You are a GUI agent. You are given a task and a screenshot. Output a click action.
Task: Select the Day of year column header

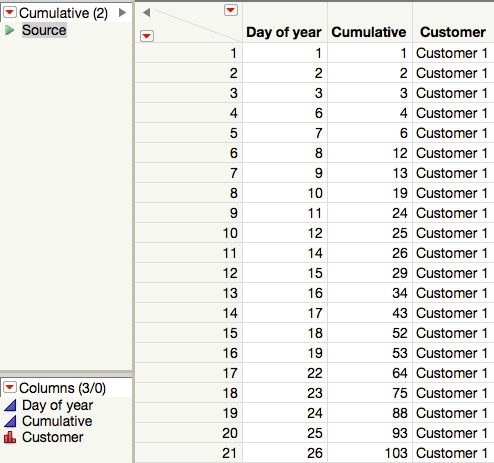tap(284, 32)
